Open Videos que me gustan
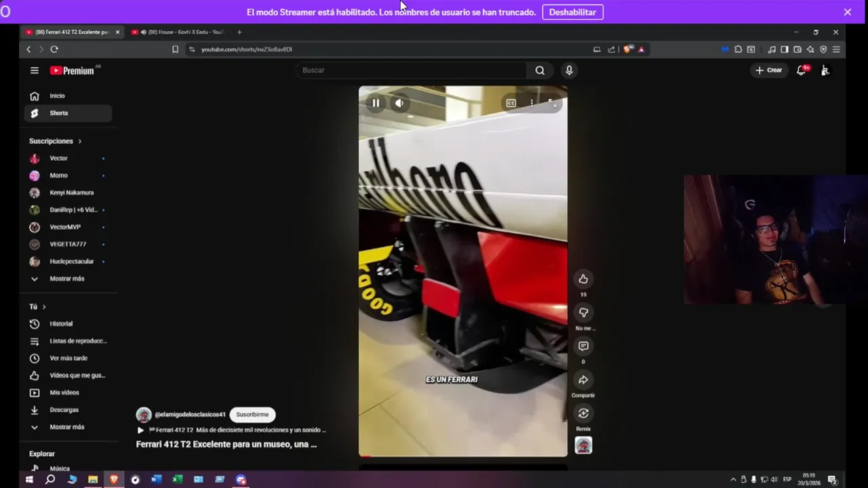The width and height of the screenshot is (868, 488). [x=68, y=375]
